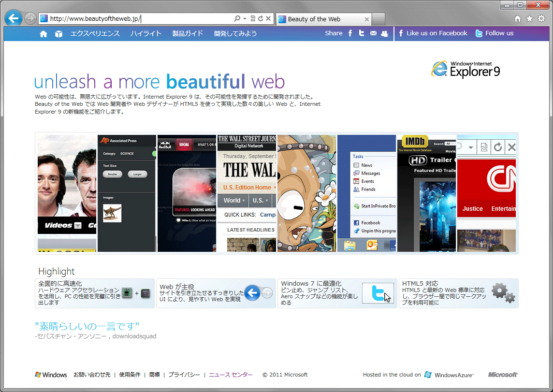
Task: Click the IE page icon beside the URL
Action: click(44, 19)
